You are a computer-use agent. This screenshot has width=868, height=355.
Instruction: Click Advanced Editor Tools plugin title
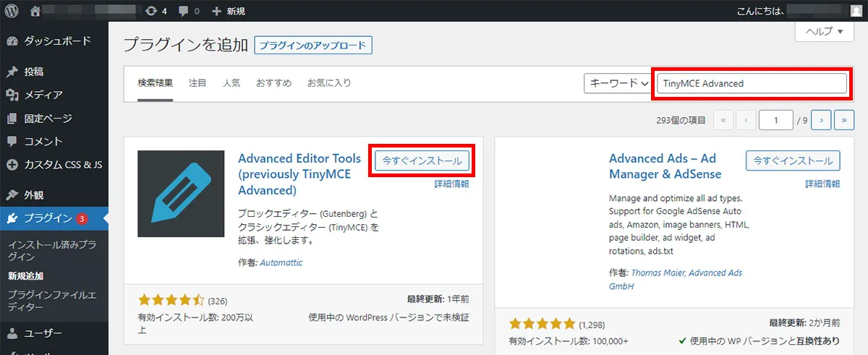(x=300, y=174)
